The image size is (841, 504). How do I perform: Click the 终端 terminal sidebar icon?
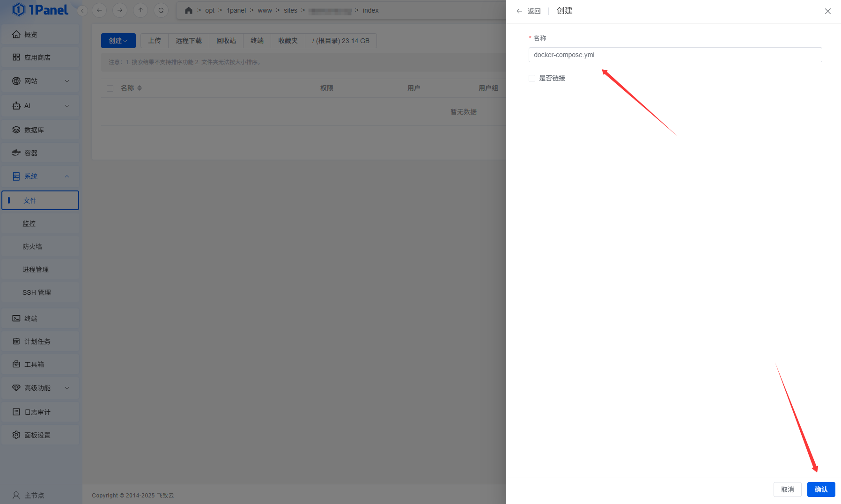[x=16, y=318]
